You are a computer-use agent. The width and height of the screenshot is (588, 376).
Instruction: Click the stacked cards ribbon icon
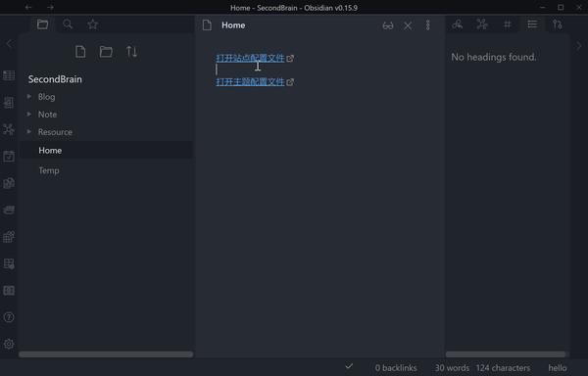[x=9, y=210]
